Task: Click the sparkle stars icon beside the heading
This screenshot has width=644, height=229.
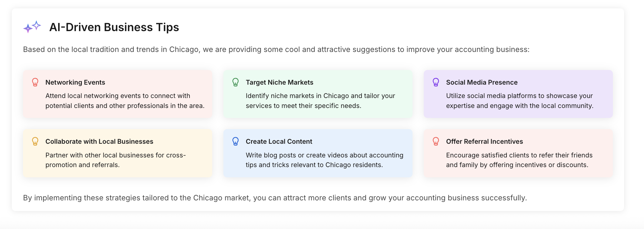Action: point(32,27)
